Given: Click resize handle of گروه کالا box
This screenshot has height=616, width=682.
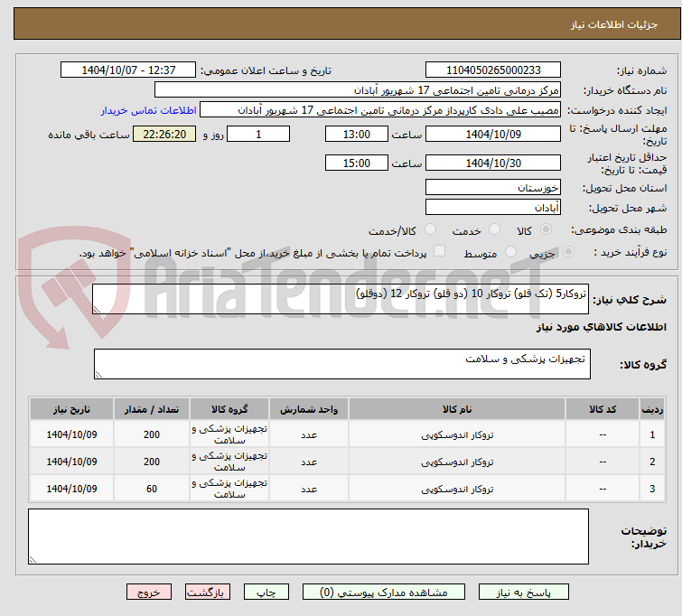Looking at the screenshot, I should click(98, 374).
